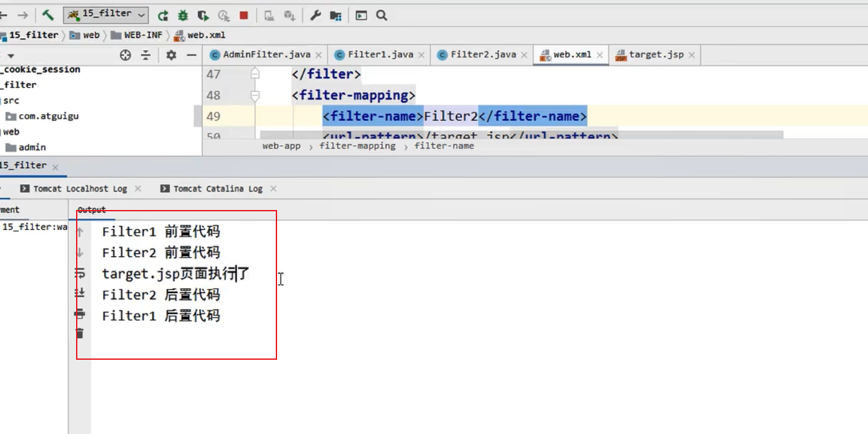Start debugging with the bug icon

pyautogui.click(x=183, y=15)
